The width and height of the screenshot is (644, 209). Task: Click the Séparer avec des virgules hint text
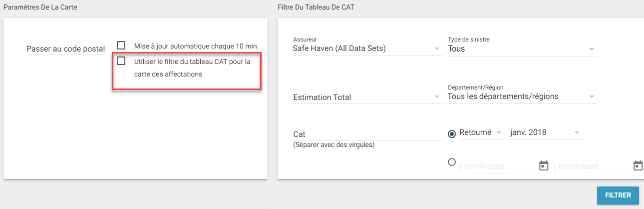point(334,145)
